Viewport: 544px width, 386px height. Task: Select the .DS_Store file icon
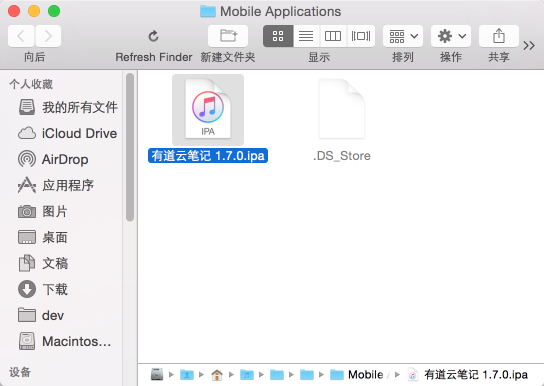click(x=342, y=109)
